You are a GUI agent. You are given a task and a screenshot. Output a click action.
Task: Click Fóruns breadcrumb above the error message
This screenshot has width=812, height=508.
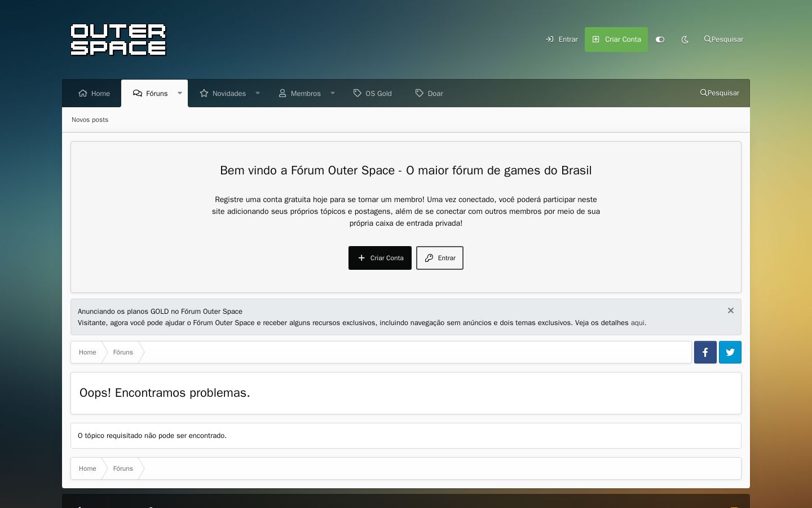pos(123,352)
